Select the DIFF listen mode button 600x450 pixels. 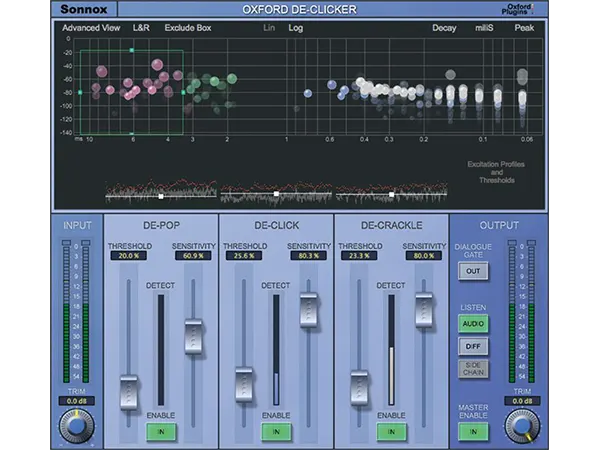[473, 346]
